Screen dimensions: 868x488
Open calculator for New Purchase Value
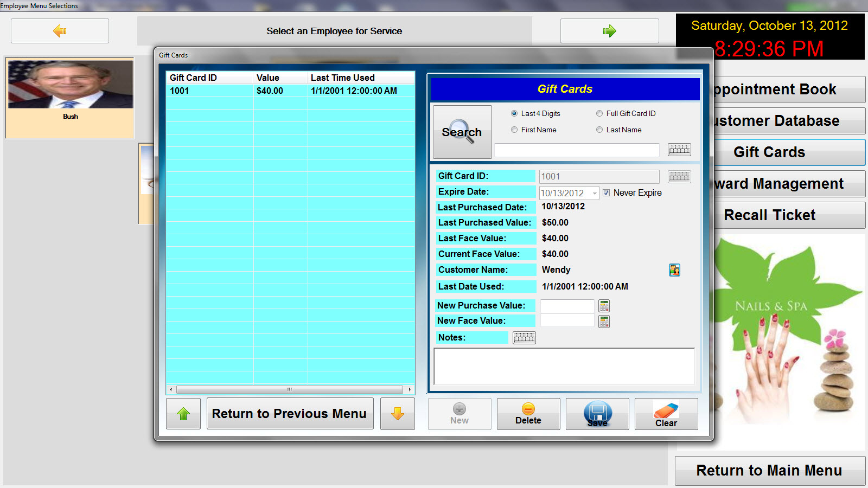[604, 306]
